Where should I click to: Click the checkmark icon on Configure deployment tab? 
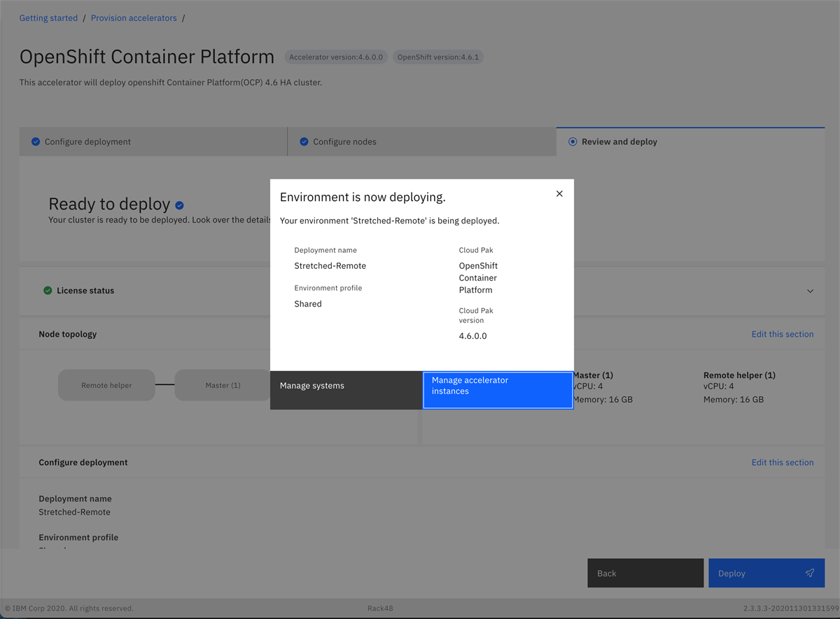click(36, 141)
